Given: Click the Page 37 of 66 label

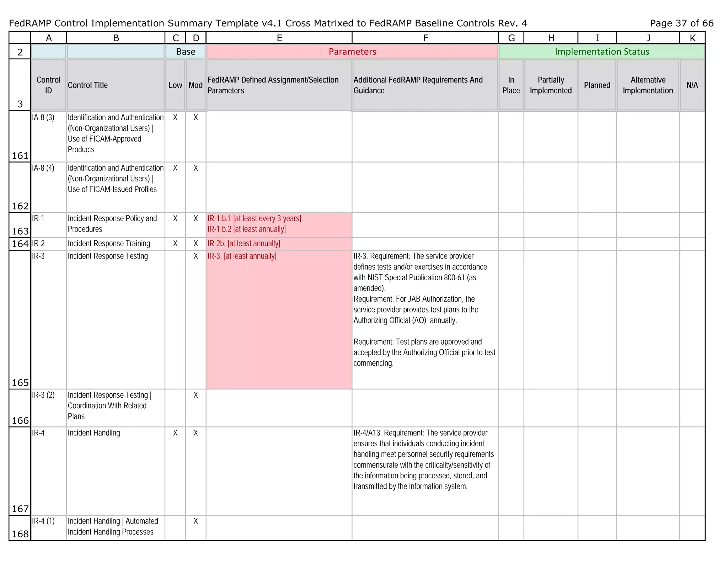Looking at the screenshot, I should click(682, 23).
